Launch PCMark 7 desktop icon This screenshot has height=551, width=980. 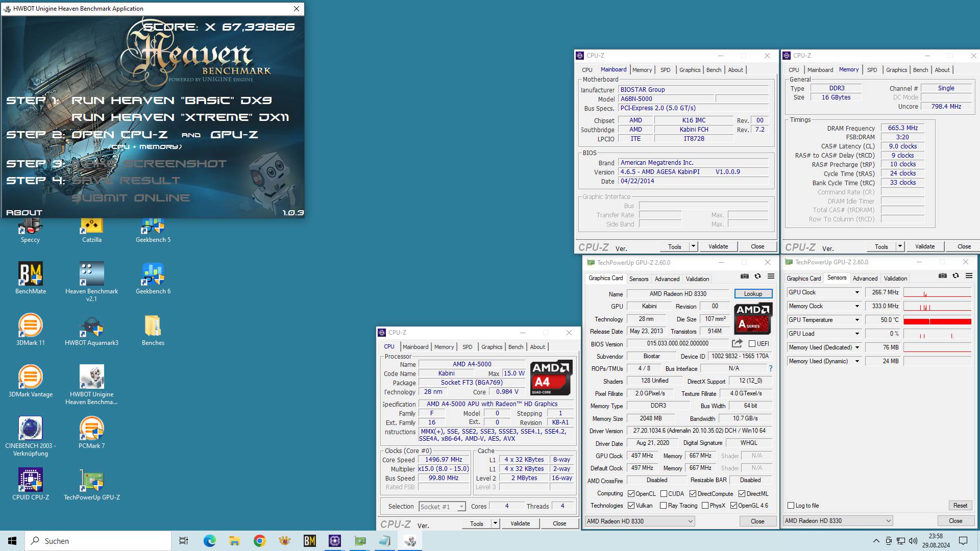coord(92,433)
